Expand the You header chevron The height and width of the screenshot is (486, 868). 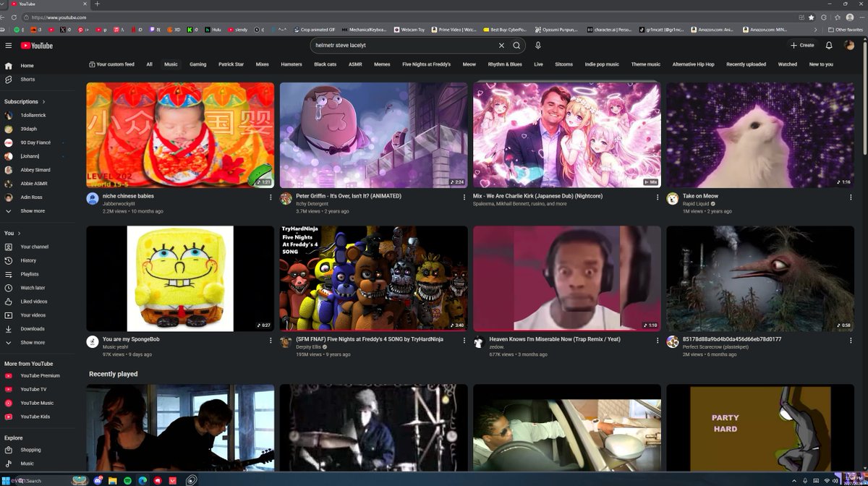(20, 234)
